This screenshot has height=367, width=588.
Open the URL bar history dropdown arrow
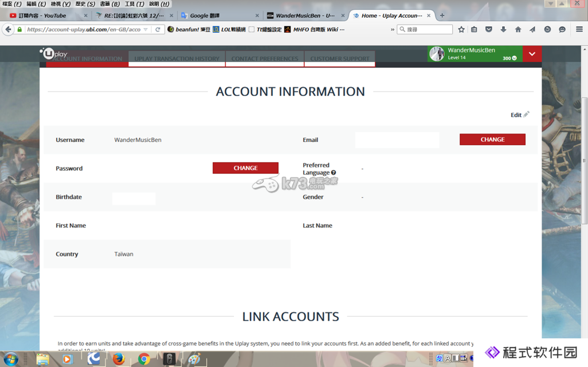[x=146, y=29]
